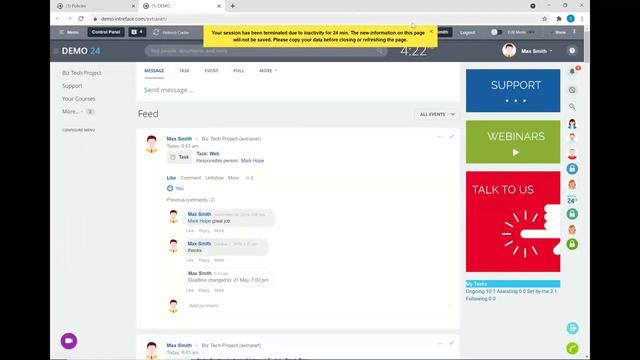Screen dimensions: 640x360
Task: Select the MESSAGE tab
Action: pyautogui.click(x=154, y=71)
